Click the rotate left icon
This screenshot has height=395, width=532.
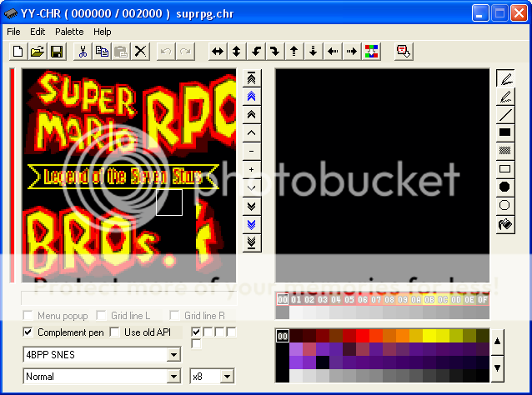(x=256, y=52)
